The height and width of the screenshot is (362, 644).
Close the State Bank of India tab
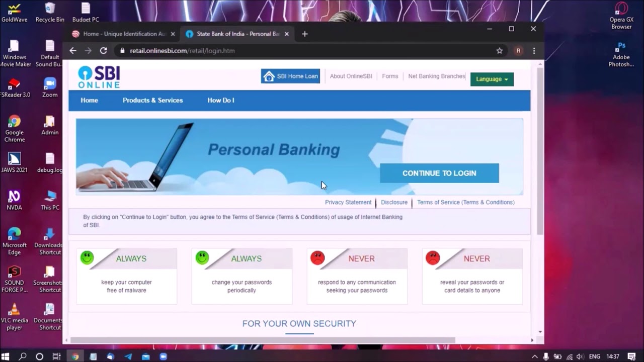click(x=287, y=34)
